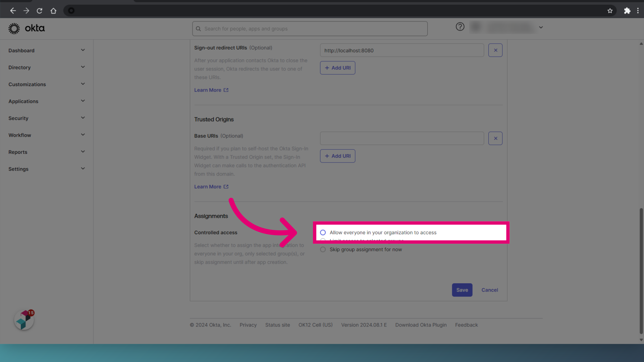This screenshot has height=362, width=644.
Task: Reload the page with refresh icon
Action: (40, 11)
